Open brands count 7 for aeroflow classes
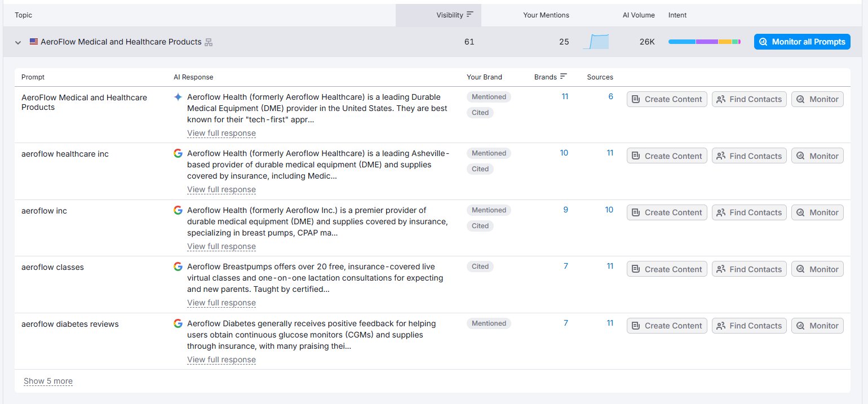The image size is (868, 404). [x=566, y=266]
